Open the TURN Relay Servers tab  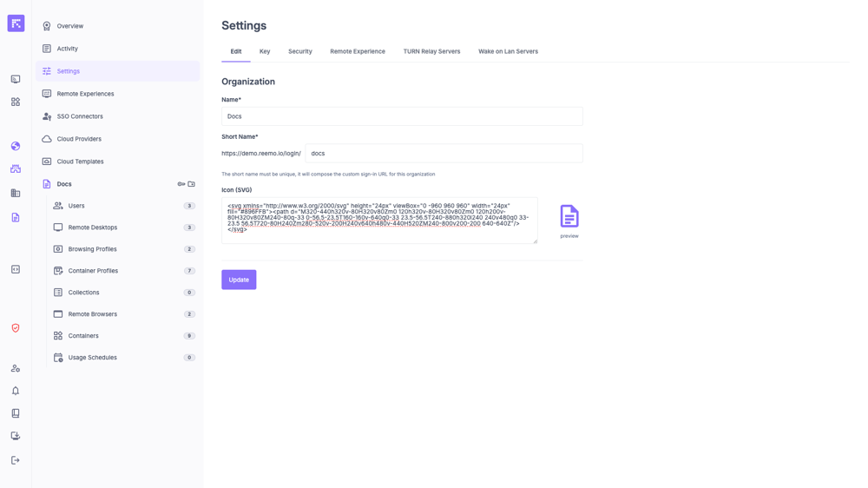431,51
